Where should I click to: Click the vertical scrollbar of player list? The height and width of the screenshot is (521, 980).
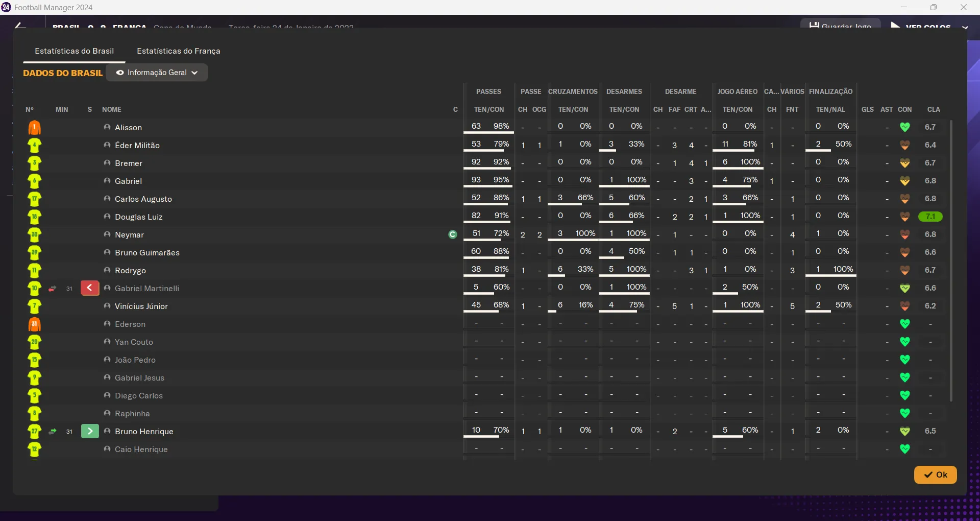[951, 260]
